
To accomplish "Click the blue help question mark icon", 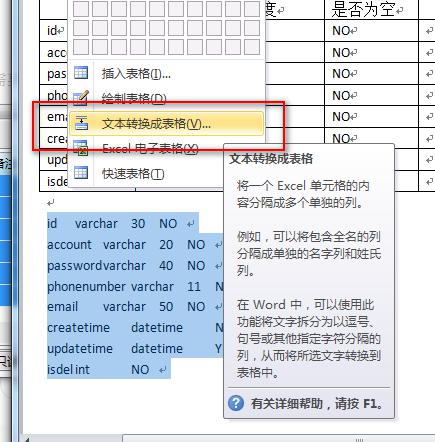I will (x=236, y=403).
